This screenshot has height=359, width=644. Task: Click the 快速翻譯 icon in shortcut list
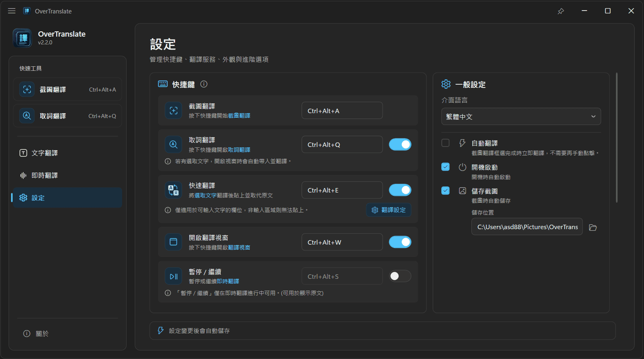click(x=173, y=190)
